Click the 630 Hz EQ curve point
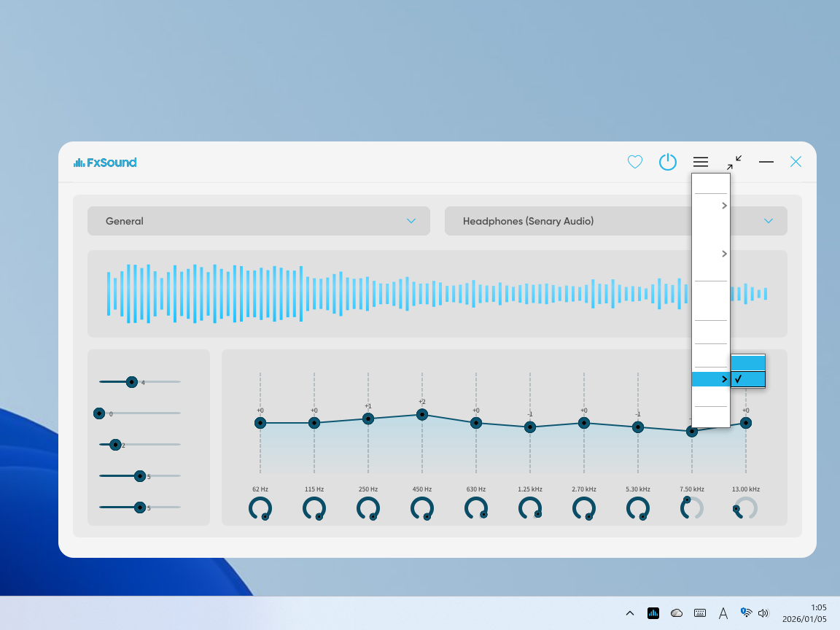 tap(475, 423)
